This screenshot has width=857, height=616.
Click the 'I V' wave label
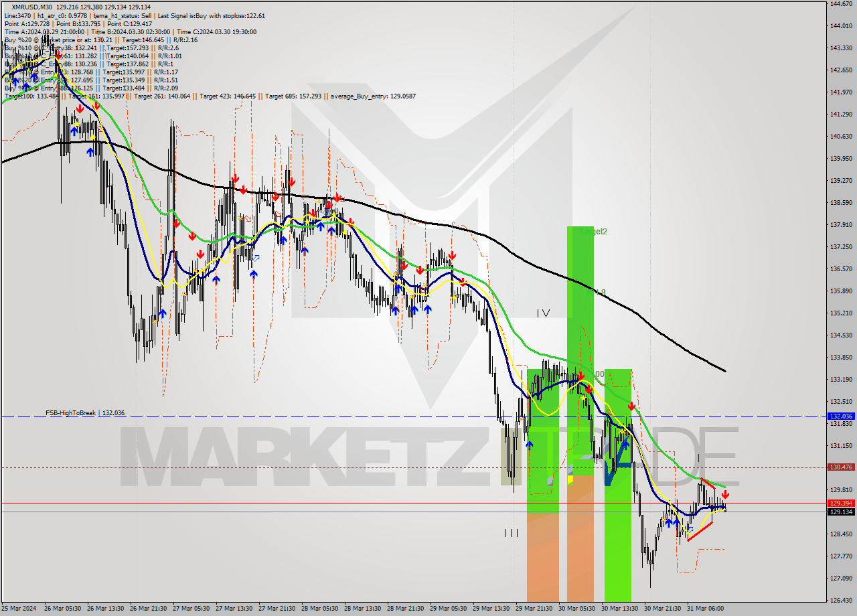(x=543, y=313)
